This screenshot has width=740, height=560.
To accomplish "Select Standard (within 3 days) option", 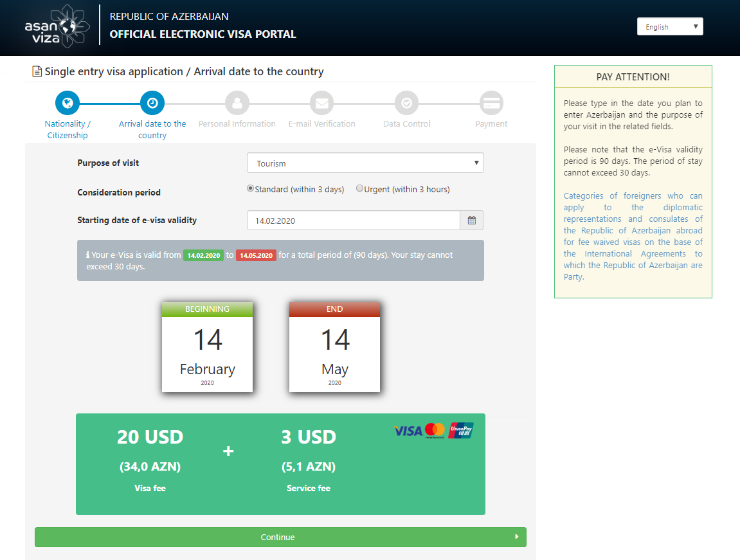I will click(251, 188).
